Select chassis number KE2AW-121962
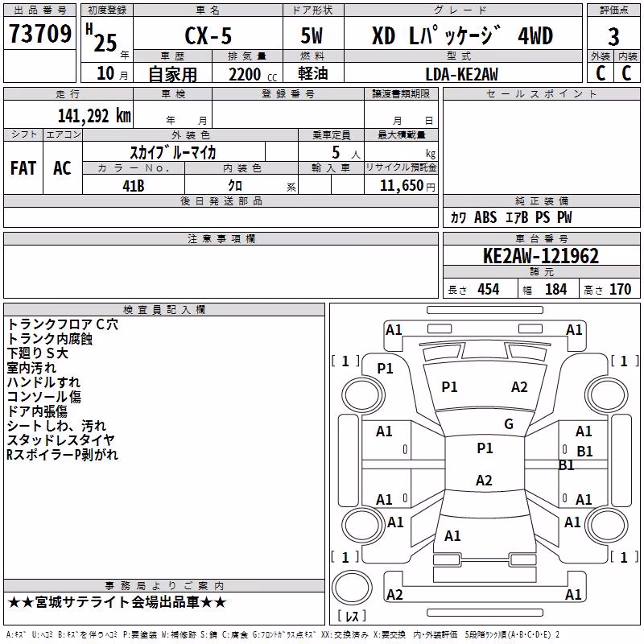This screenshot has width=644, height=644. click(x=541, y=256)
